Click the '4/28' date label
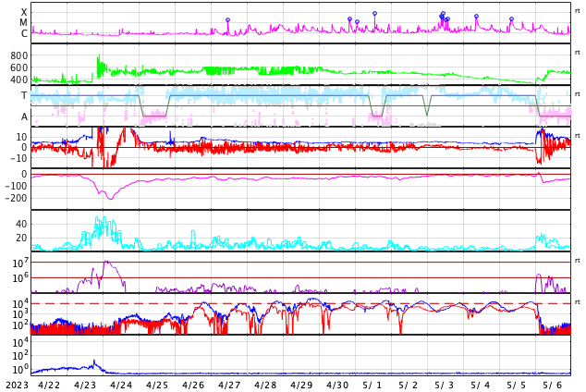This screenshot has height=392, width=586. pos(265,385)
